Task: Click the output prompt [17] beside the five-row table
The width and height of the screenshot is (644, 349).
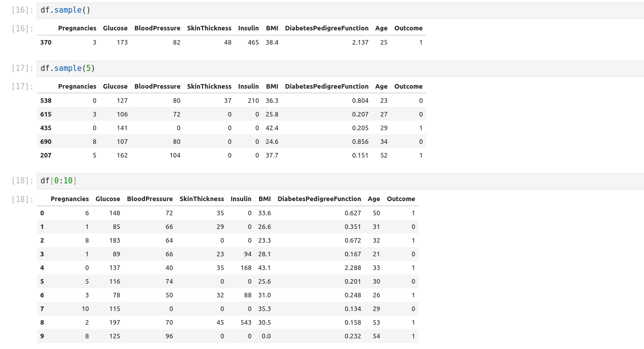Action: point(22,87)
